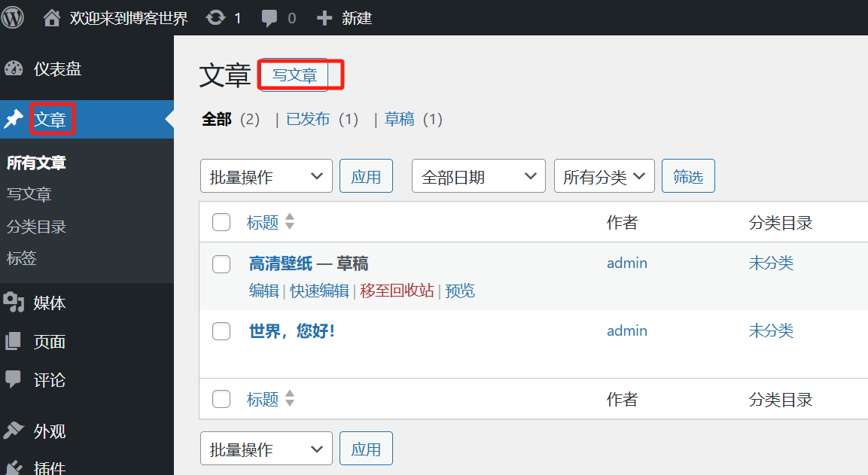
Task: Click the home icon beside the site name
Action: pyautogui.click(x=51, y=18)
